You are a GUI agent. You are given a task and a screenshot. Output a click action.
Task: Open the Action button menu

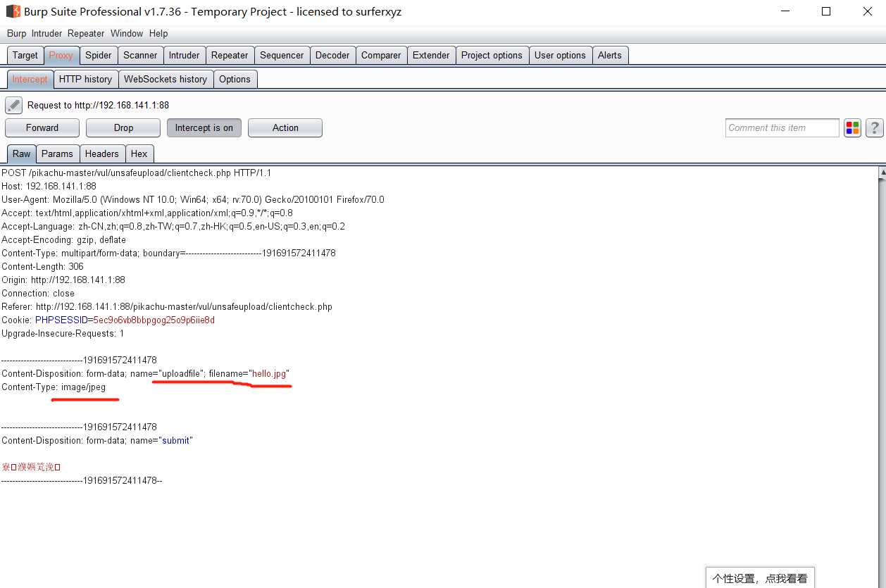point(285,127)
